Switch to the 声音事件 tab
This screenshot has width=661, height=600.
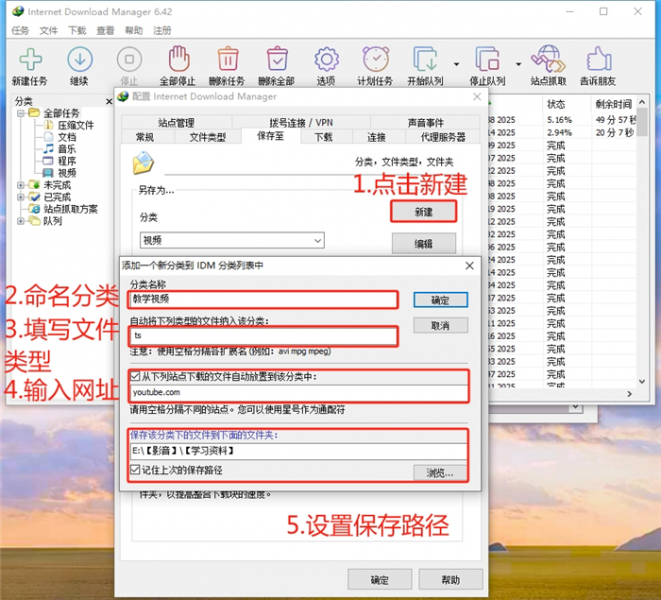pyautogui.click(x=425, y=123)
